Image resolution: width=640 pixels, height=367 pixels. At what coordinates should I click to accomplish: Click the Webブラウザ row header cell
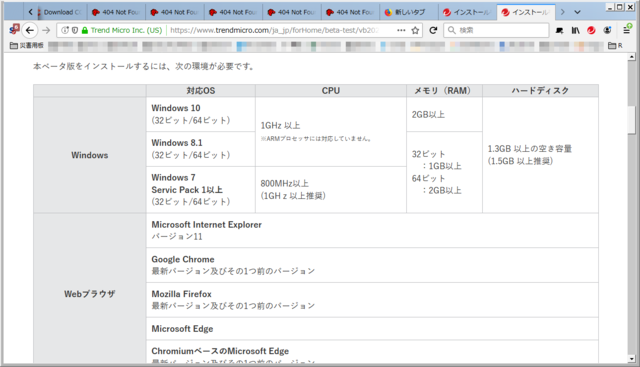pyautogui.click(x=90, y=294)
